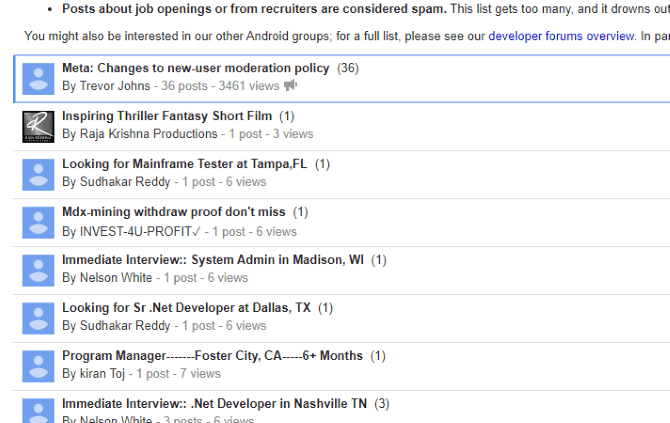Click avatar beside System Admin Madison post
This screenshot has height=423, width=670.
click(38, 270)
